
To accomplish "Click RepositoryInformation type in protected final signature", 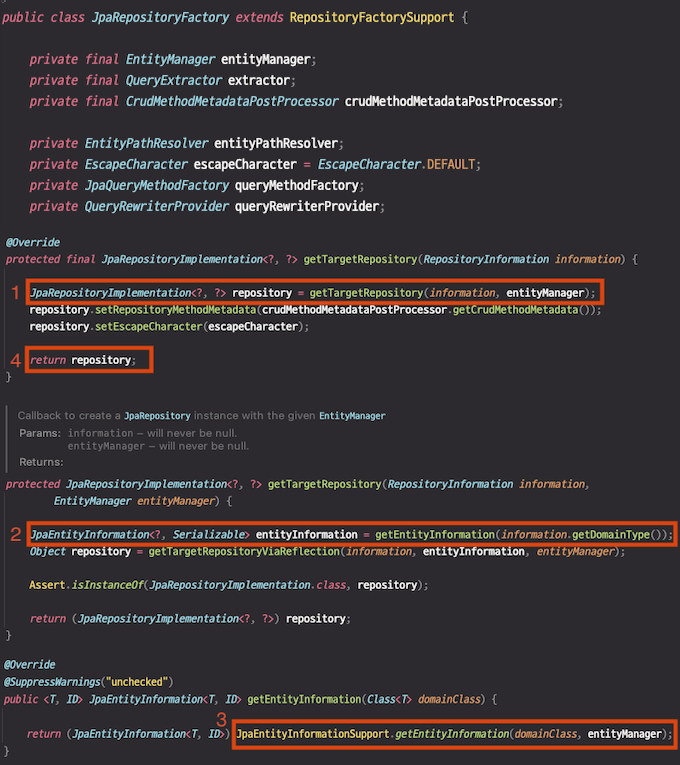I will [486, 259].
